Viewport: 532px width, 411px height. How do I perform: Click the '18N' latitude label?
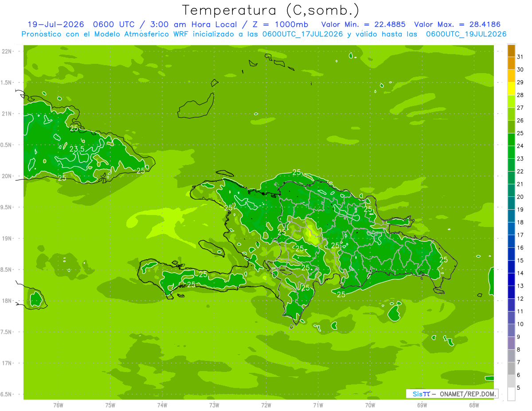pos(7,301)
